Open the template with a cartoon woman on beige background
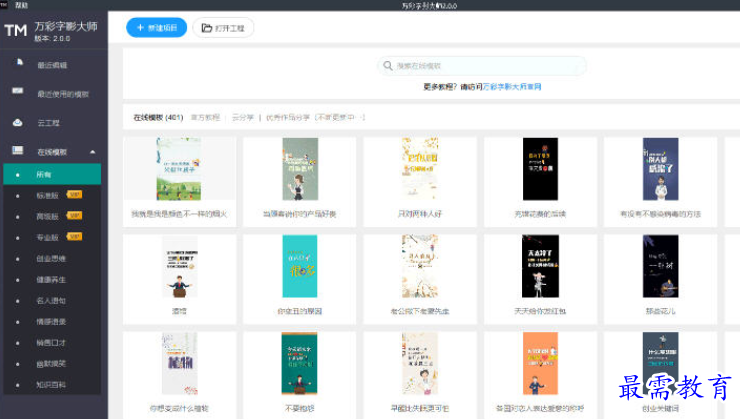740x419 pixels. (x=420, y=363)
